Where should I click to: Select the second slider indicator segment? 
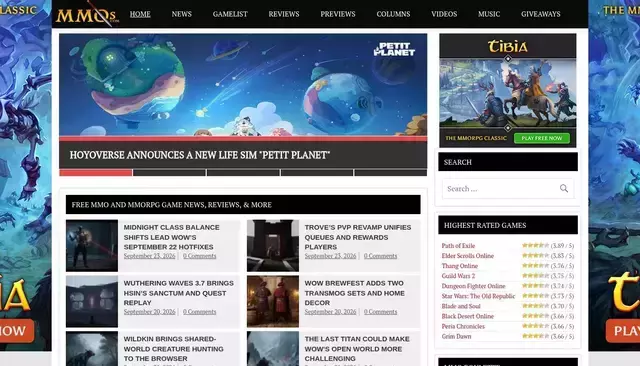[169, 173]
